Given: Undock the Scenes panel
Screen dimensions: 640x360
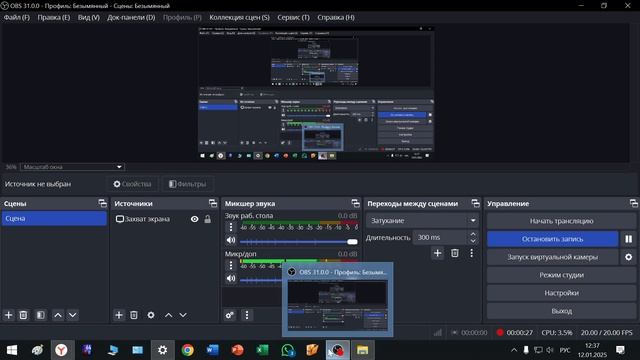Looking at the screenshot, I should point(102,203).
